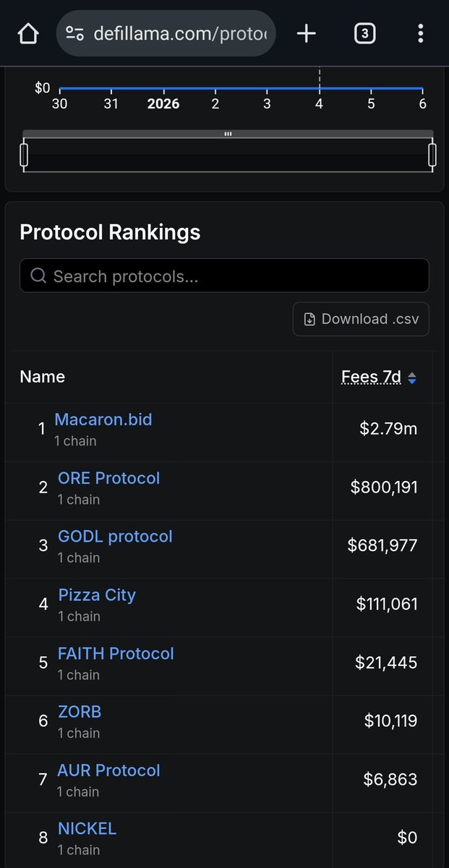Image resolution: width=449 pixels, height=868 pixels.
Task: Open the Macaron.bid protocol link
Action: pos(103,420)
